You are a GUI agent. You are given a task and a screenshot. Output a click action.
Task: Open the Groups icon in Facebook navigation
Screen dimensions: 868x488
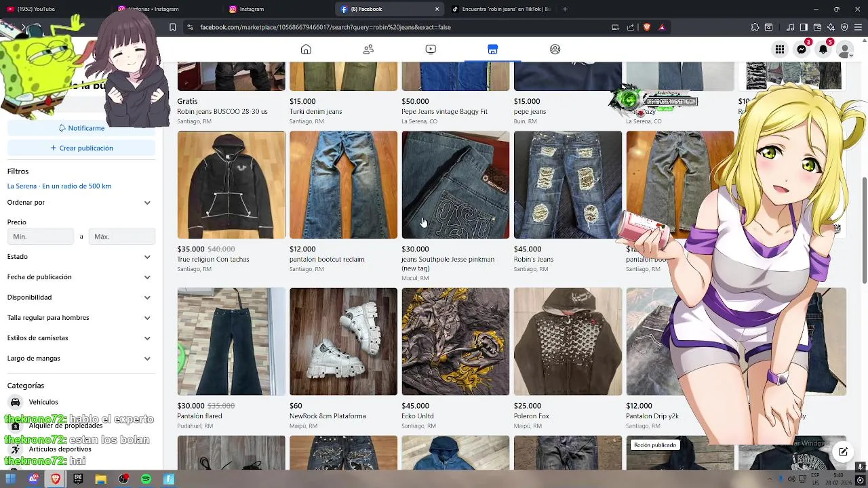(x=555, y=49)
